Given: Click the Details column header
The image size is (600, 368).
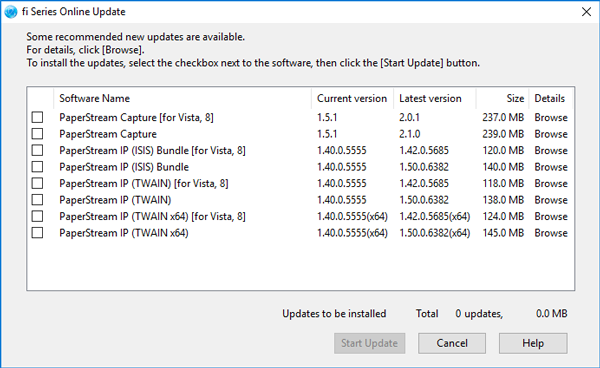Looking at the screenshot, I should [550, 98].
